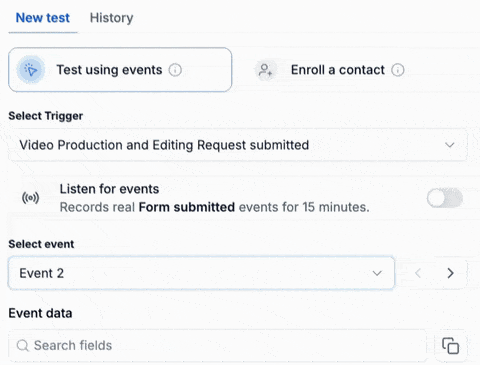Click the add-person icon beside Enroll a contact
Image resolution: width=480 pixels, height=365 pixels.
click(265, 70)
